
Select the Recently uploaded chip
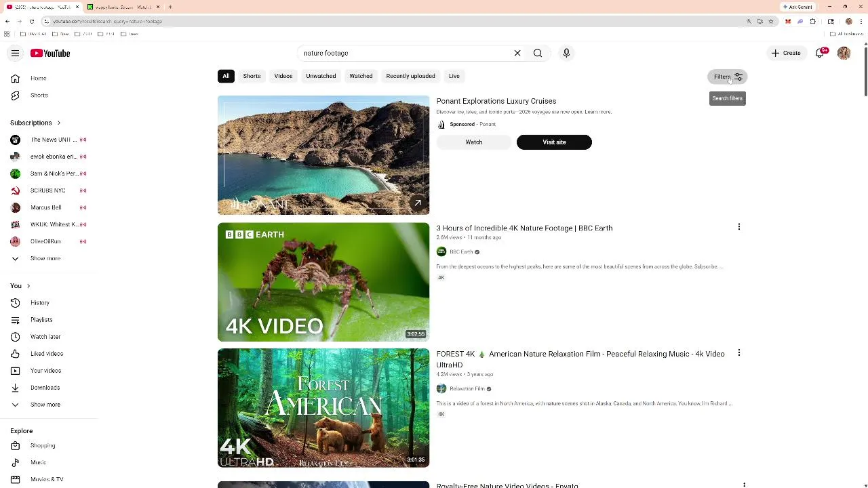(410, 76)
